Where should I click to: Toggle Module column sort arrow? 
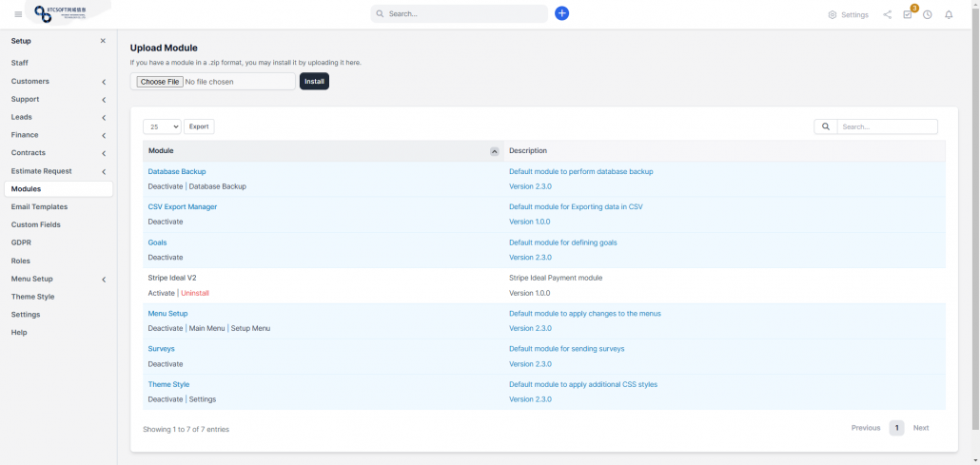[x=494, y=151]
